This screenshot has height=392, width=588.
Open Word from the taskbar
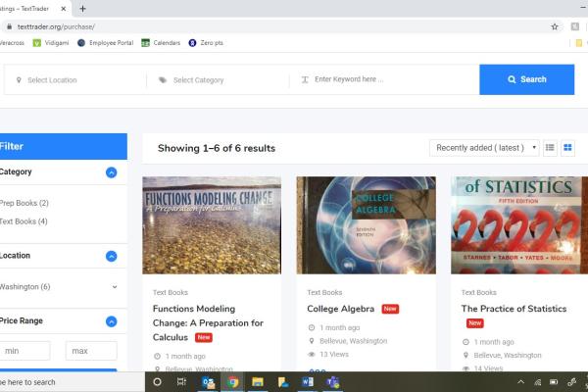(307, 382)
